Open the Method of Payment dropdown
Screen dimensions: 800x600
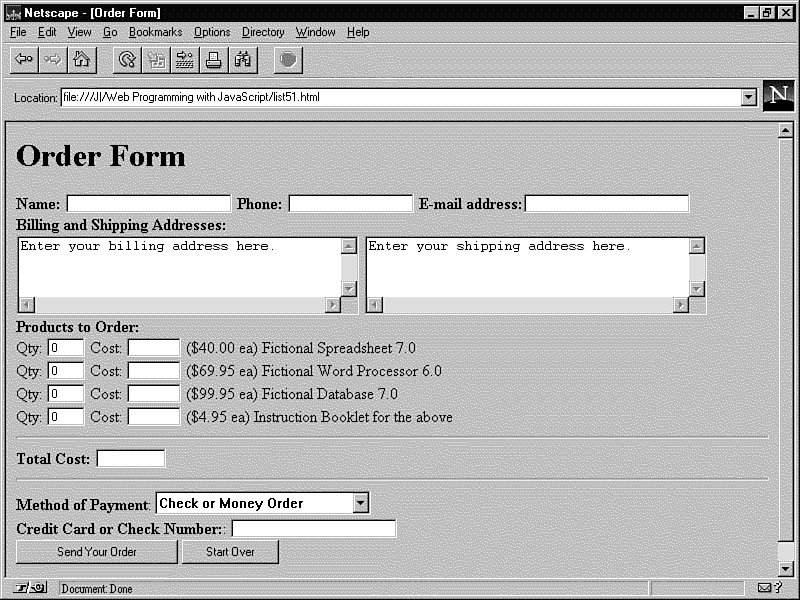[x=361, y=504]
